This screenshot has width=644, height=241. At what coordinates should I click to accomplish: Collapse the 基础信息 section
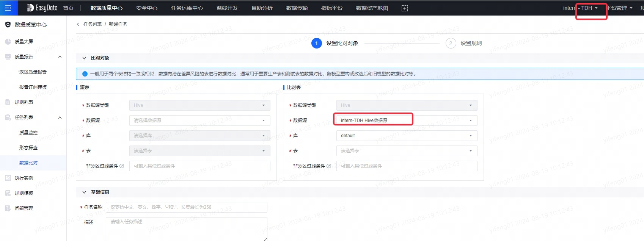click(84, 192)
